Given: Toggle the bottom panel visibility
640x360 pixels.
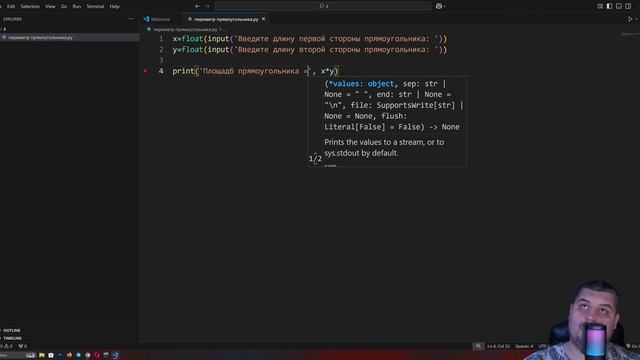Looking at the screenshot, I should 619,6.
